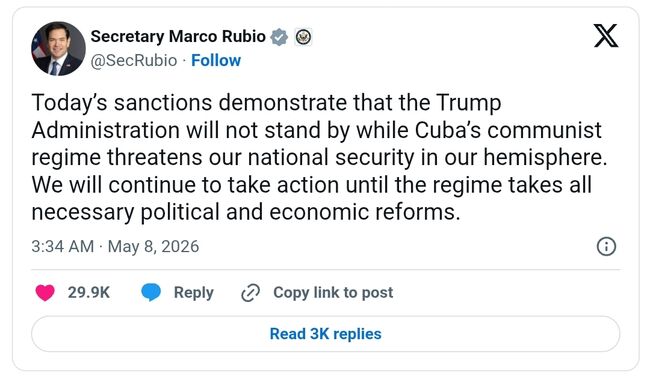Open the Secretary Marco Rubio display name
650x380 pixels.
pyautogui.click(x=178, y=36)
